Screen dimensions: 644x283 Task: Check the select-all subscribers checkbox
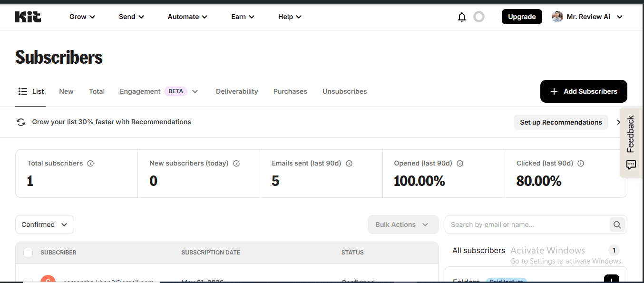[x=28, y=253]
